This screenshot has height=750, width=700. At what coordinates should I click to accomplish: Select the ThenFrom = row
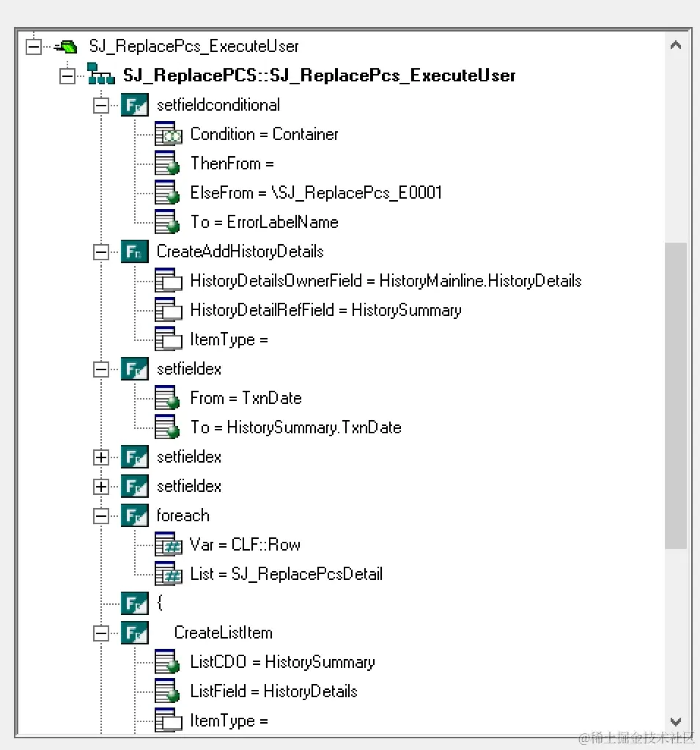(232, 163)
